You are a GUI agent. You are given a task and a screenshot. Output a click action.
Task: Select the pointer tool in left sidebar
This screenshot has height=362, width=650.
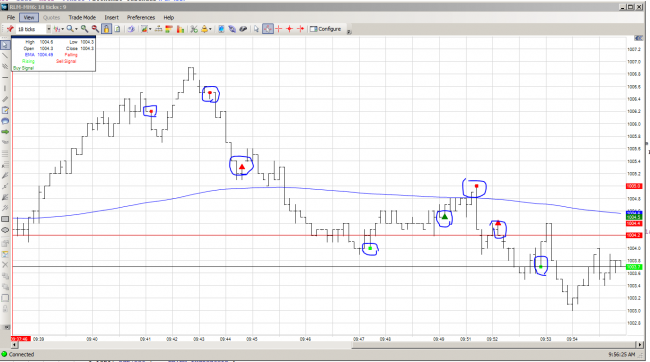[x=5, y=45]
